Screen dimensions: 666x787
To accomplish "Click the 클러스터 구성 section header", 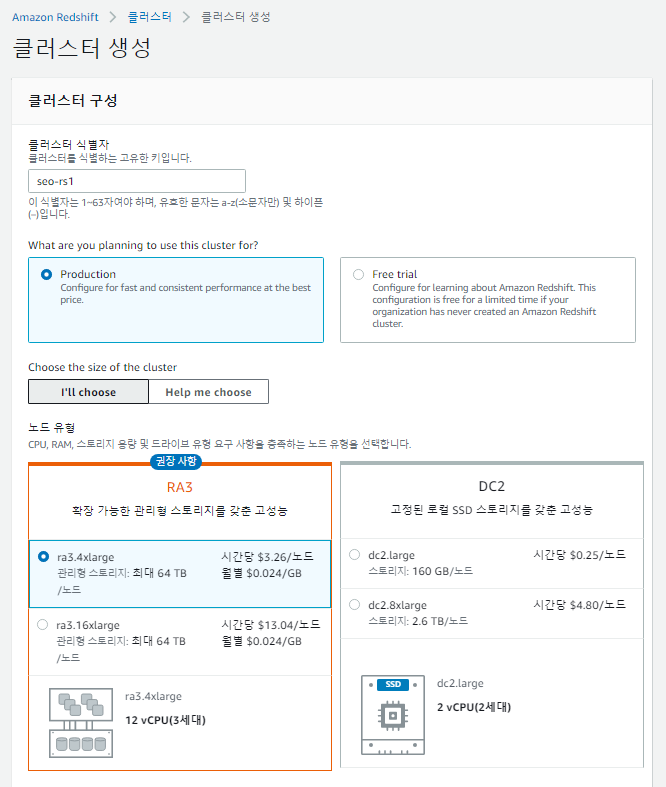I will click(x=73, y=100).
